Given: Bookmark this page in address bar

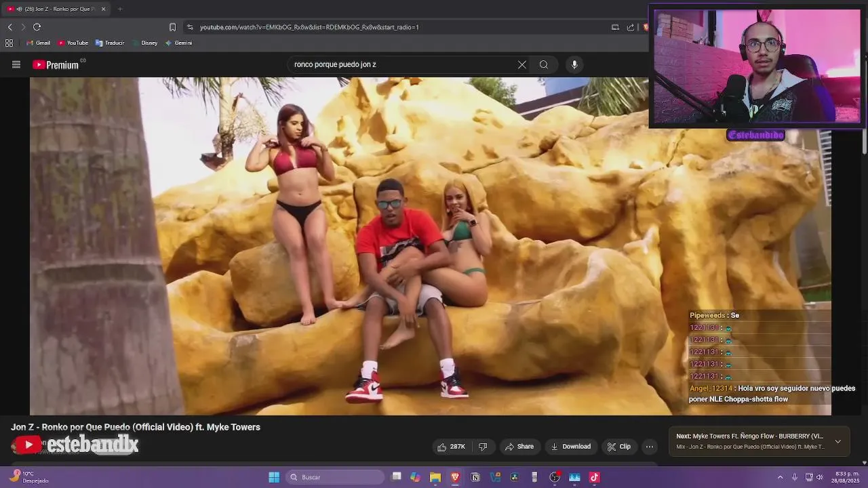Looking at the screenshot, I should [172, 27].
